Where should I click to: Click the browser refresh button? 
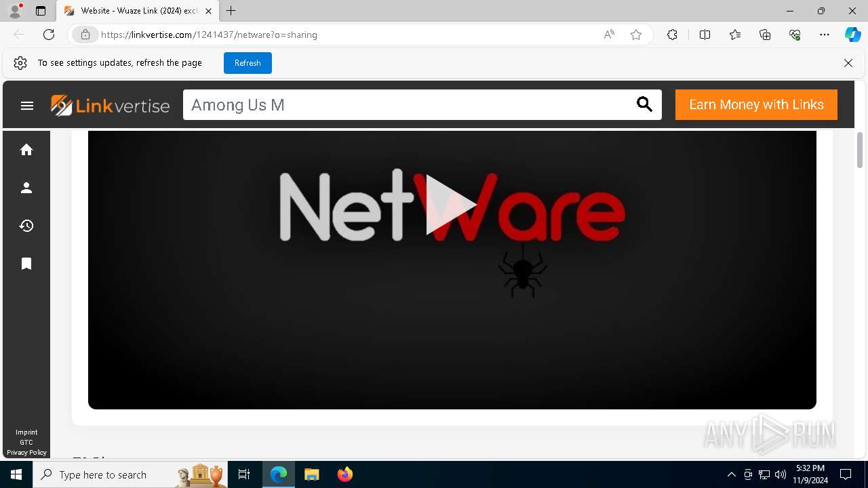coord(49,35)
